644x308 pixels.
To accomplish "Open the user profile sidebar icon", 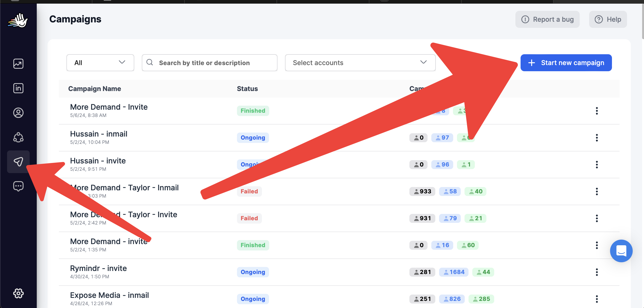I will [x=18, y=112].
